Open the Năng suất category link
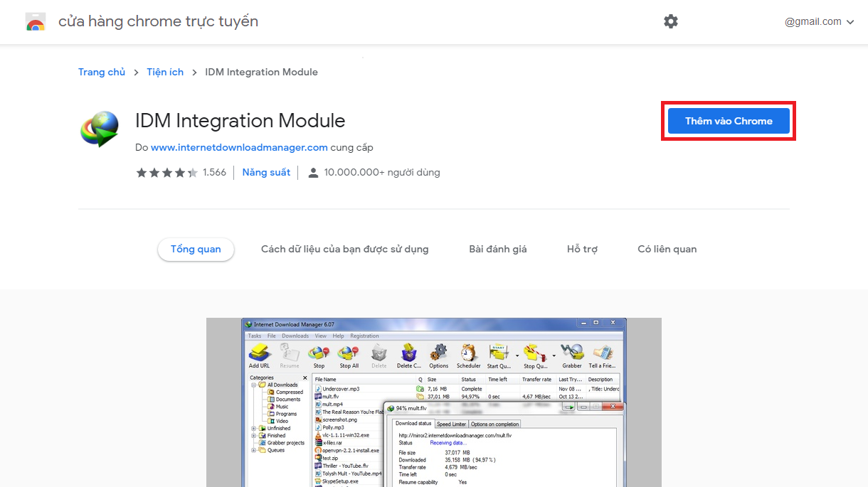 (x=266, y=172)
